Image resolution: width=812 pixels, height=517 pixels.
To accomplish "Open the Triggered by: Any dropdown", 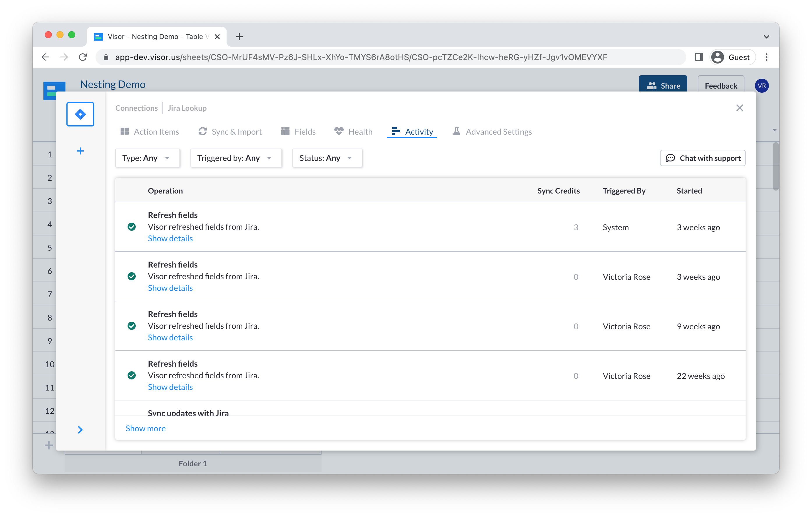I will tap(236, 158).
